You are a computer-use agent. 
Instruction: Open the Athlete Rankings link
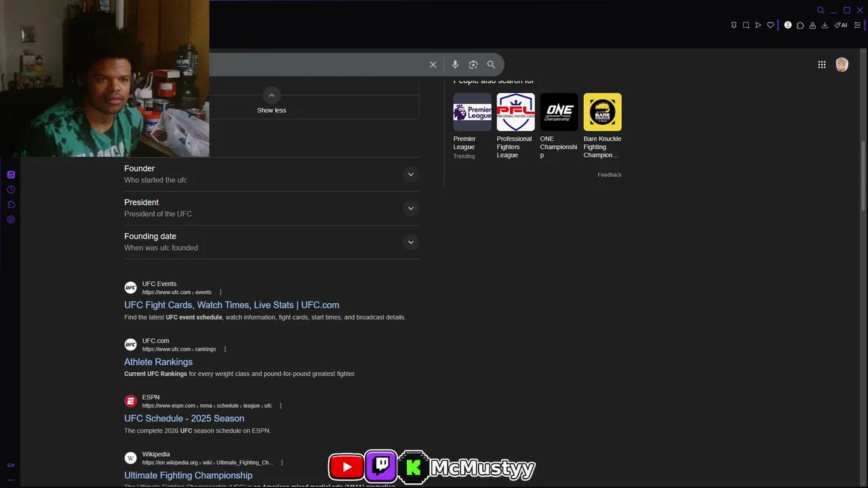point(158,362)
